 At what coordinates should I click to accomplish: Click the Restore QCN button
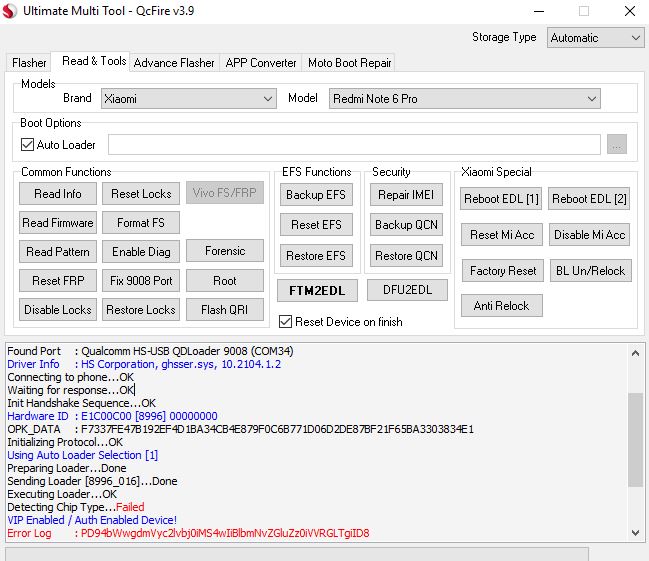pos(406,256)
